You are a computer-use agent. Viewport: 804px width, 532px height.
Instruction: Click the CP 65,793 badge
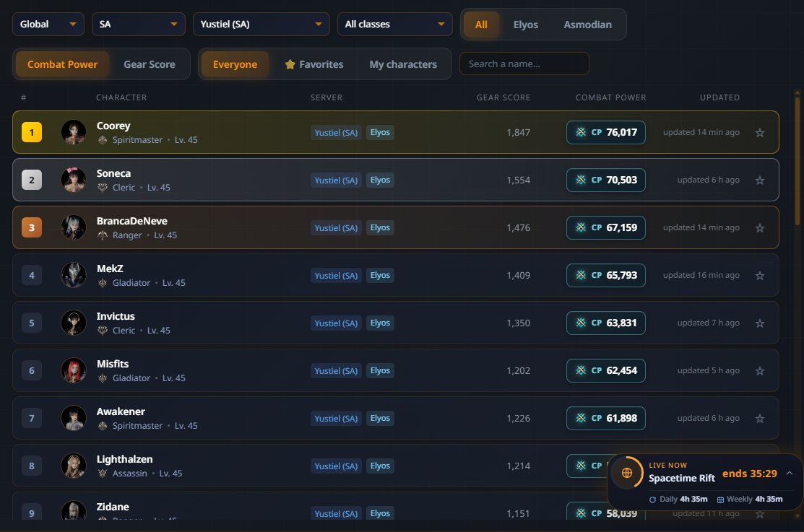[x=605, y=275]
